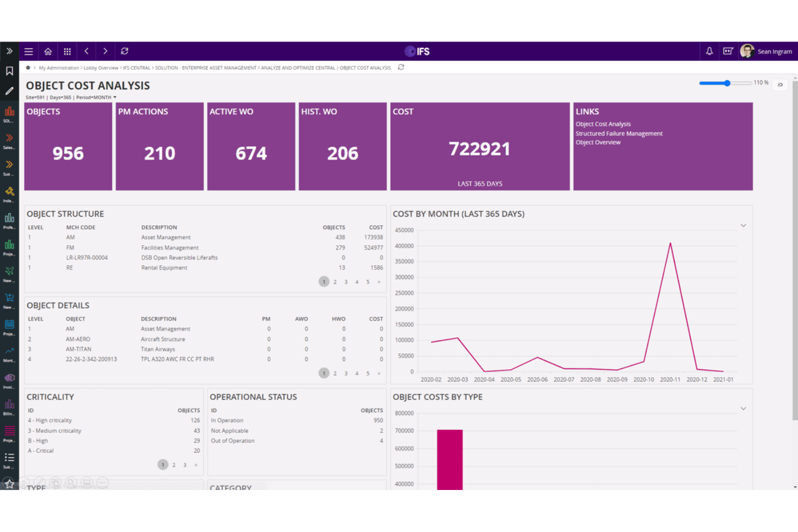Screen dimensions: 798x532
Task: Click the Objects 956 tile
Action: tap(68, 147)
